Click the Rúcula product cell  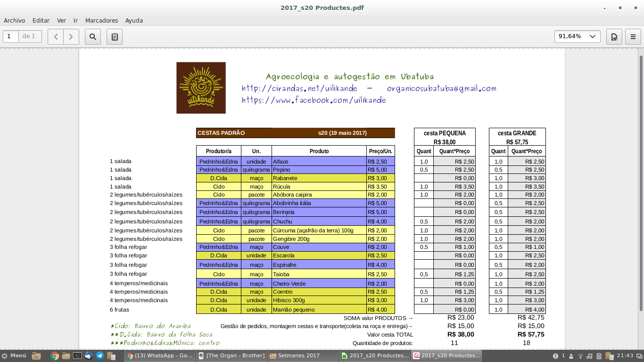click(319, 187)
